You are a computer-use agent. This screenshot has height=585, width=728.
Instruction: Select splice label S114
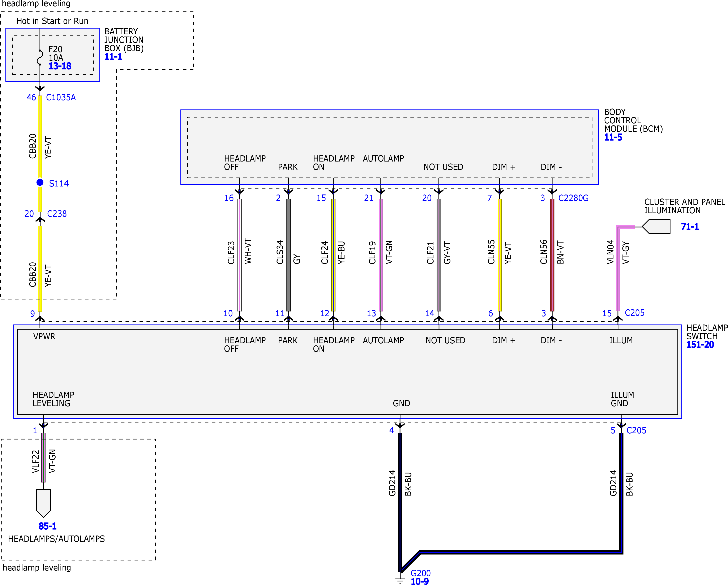(59, 184)
